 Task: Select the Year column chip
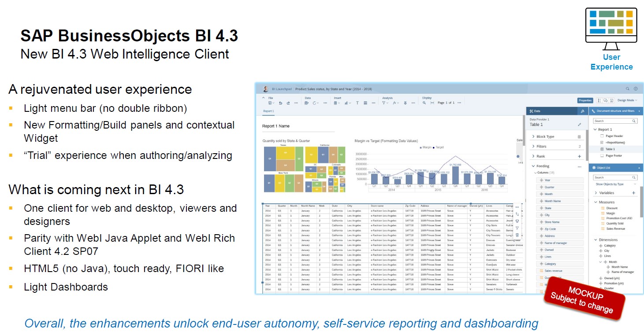[560, 180]
